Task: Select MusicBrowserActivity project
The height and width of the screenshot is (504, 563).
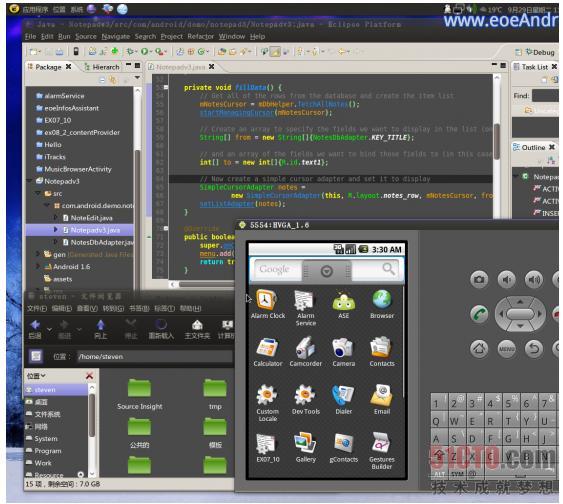Action: (x=74, y=169)
